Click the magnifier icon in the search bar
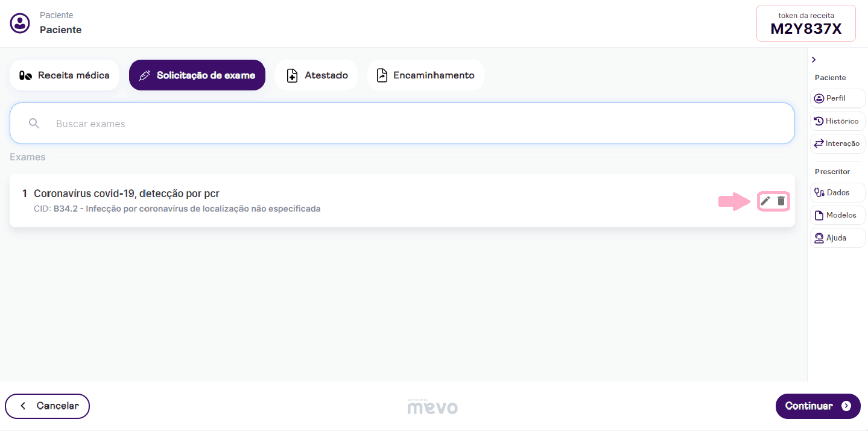 [34, 124]
